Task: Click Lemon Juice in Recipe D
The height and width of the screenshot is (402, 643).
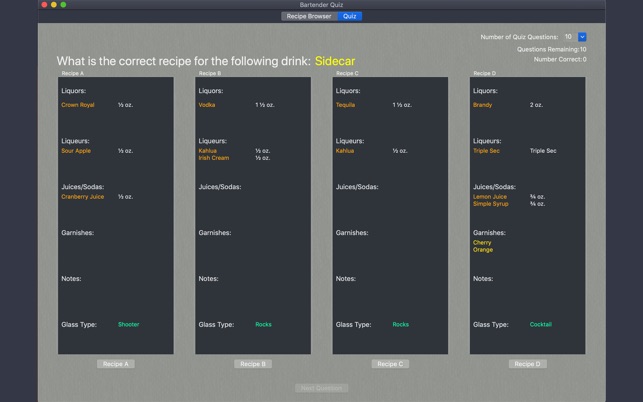Action: pos(490,197)
